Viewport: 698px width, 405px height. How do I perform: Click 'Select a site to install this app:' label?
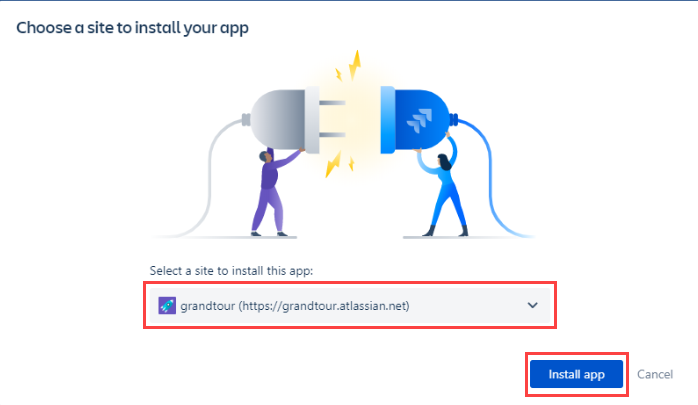coord(231,271)
